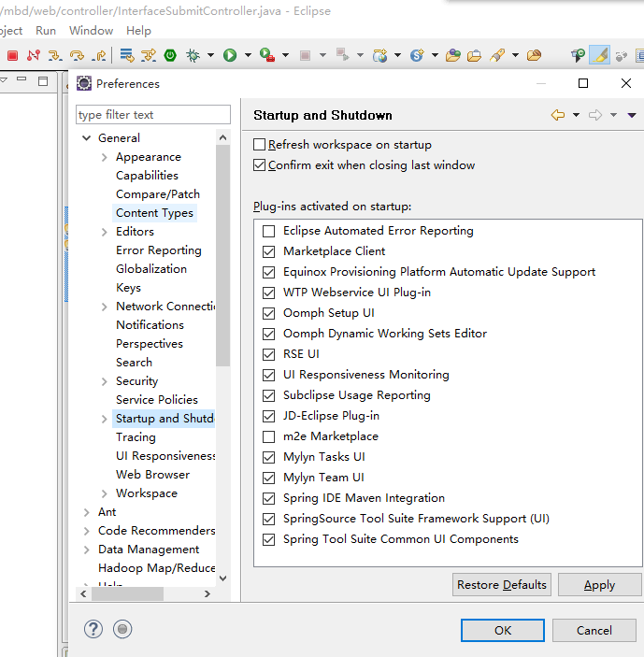
Task: Click the Cancel button
Action: [594, 630]
